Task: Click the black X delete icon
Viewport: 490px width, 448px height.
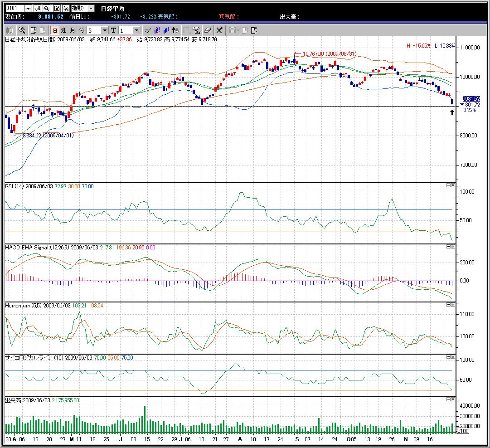Action: coord(219,30)
